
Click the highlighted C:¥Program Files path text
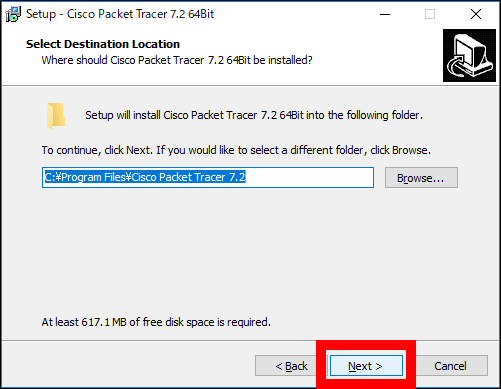[145, 177]
